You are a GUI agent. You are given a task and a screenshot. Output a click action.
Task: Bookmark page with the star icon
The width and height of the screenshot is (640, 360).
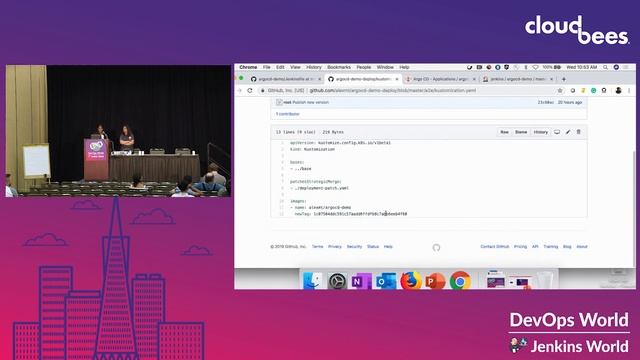[560, 91]
